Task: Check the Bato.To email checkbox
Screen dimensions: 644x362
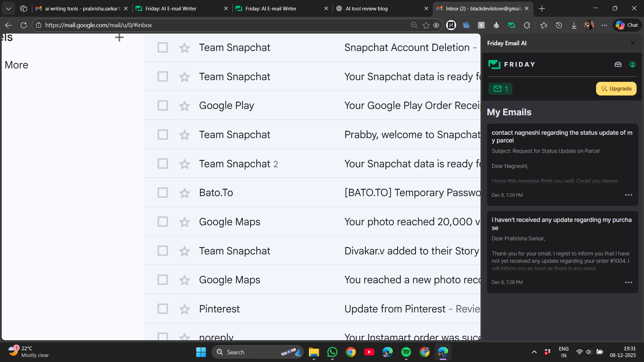Action: pos(163,193)
